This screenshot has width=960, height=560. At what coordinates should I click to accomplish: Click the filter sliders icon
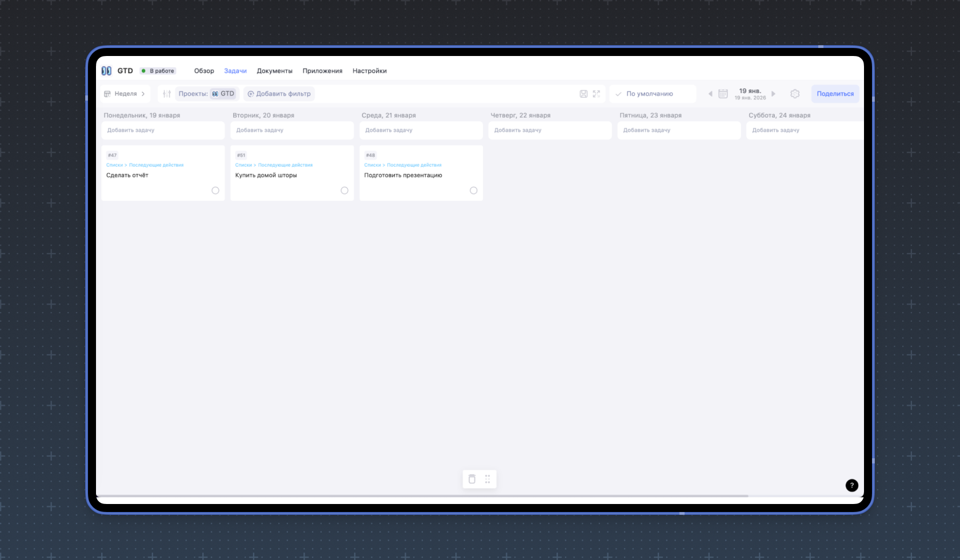(166, 94)
